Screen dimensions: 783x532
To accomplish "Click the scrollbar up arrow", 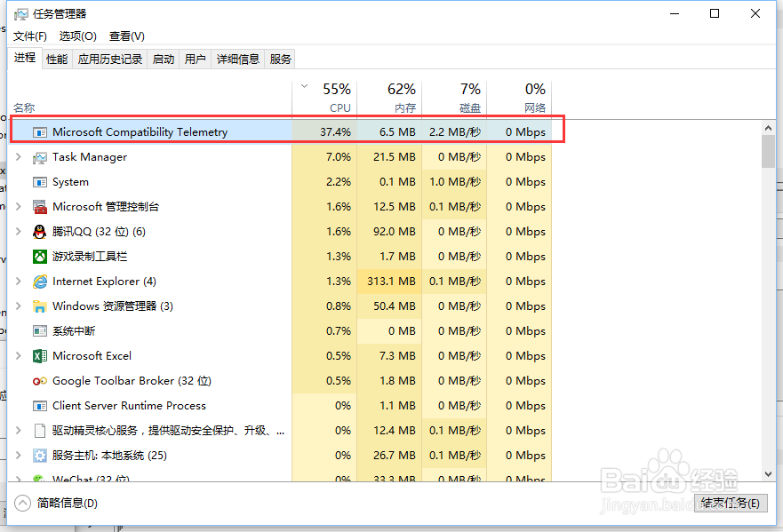I will pyautogui.click(x=768, y=128).
